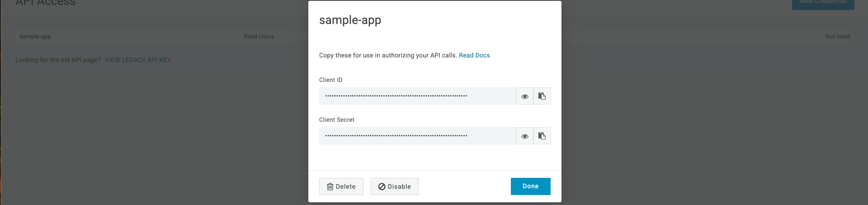This screenshot has height=205, width=868.
Task: Reveal the Client Secret with eye icon
Action: pos(525,136)
